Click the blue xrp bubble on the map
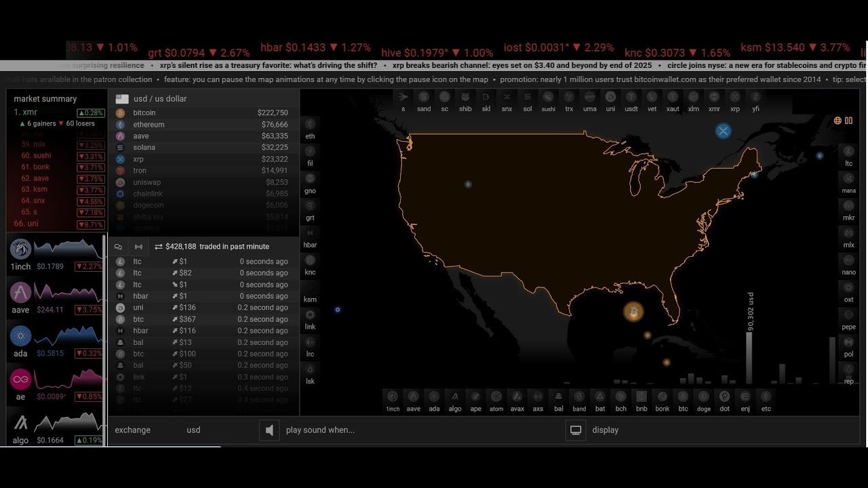868x488 pixels. [x=724, y=131]
